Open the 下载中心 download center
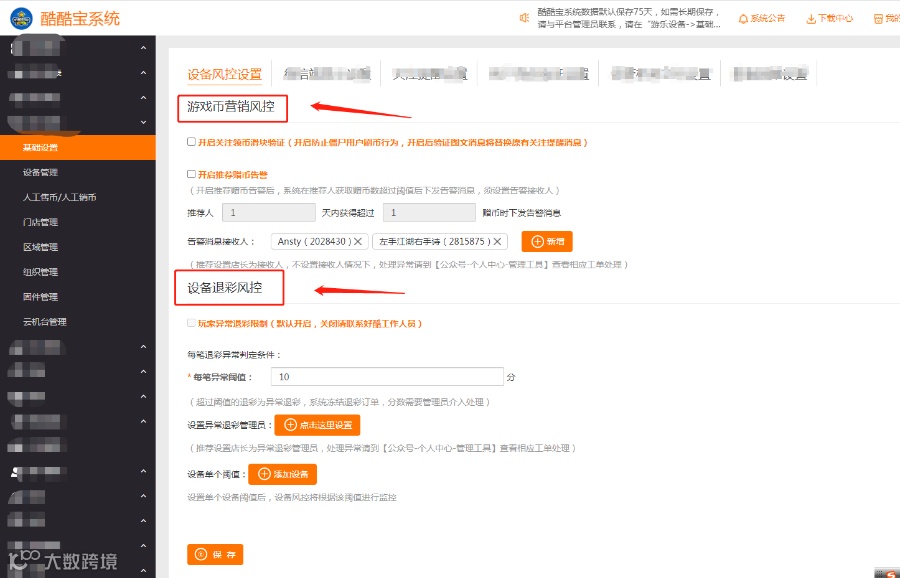 coord(829,18)
